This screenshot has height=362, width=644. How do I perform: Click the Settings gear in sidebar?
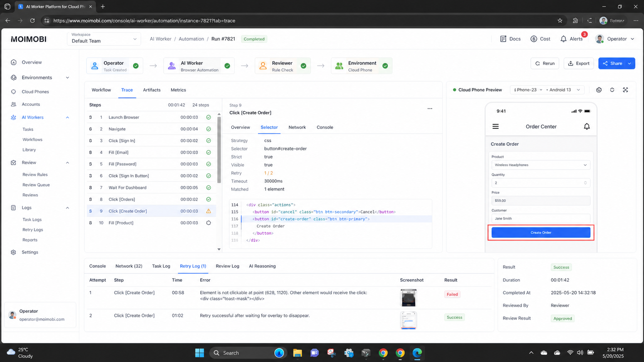(x=13, y=252)
